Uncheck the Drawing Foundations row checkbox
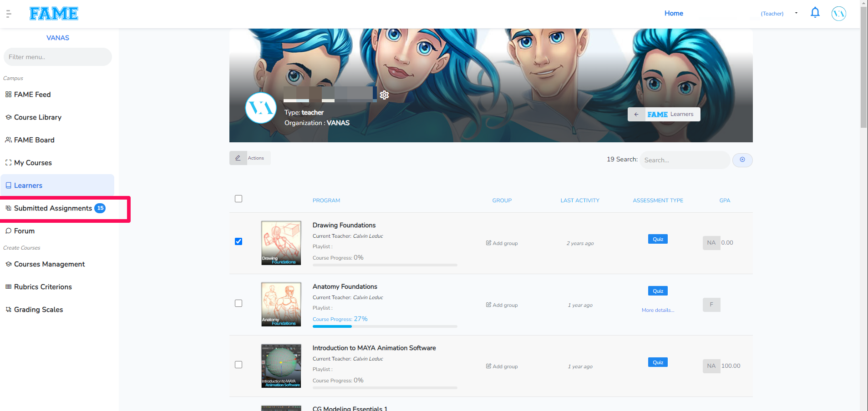 pos(239,241)
